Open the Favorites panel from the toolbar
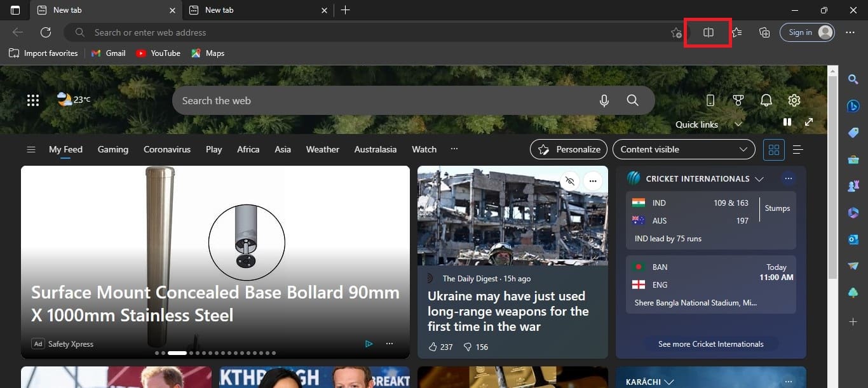 (x=736, y=32)
